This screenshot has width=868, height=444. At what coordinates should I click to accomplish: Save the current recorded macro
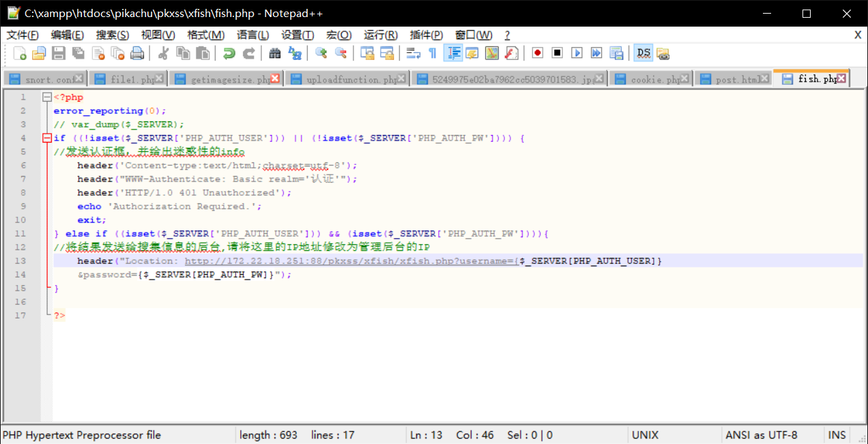point(616,53)
